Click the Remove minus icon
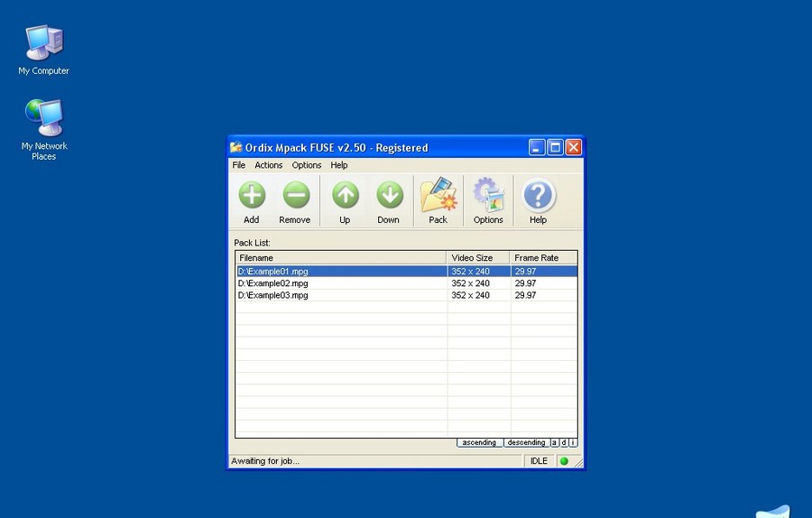The height and width of the screenshot is (518, 812). tap(296, 196)
